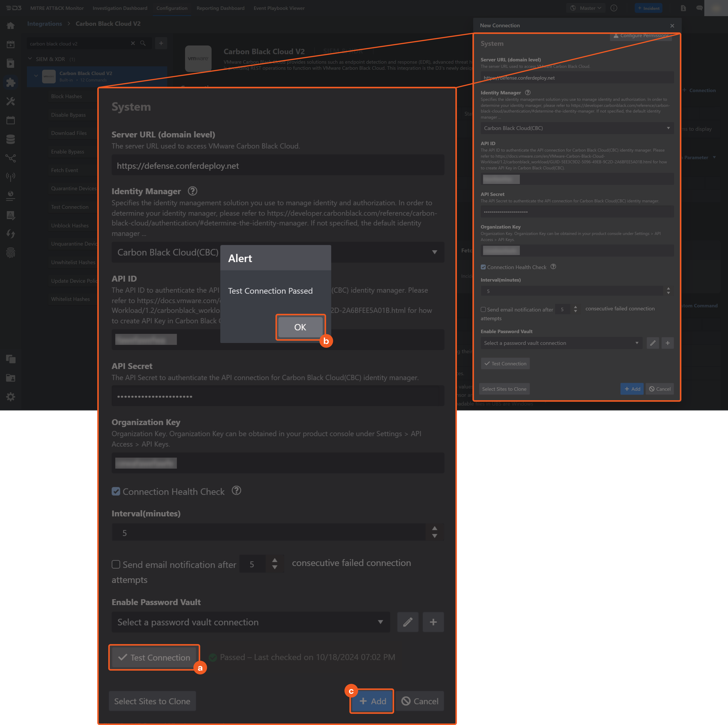Click the plus icon beside password vault dropdown
728x725 pixels.
[x=433, y=622]
